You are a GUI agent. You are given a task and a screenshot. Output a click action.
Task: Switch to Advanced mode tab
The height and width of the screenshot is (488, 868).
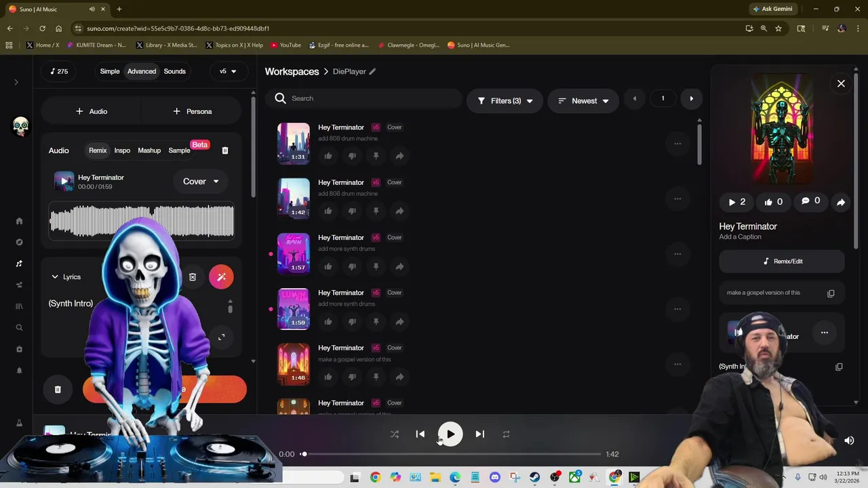click(x=142, y=71)
